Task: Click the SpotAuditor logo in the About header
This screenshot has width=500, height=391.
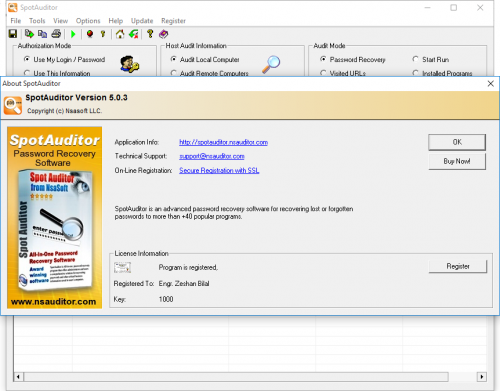Action: point(13,105)
